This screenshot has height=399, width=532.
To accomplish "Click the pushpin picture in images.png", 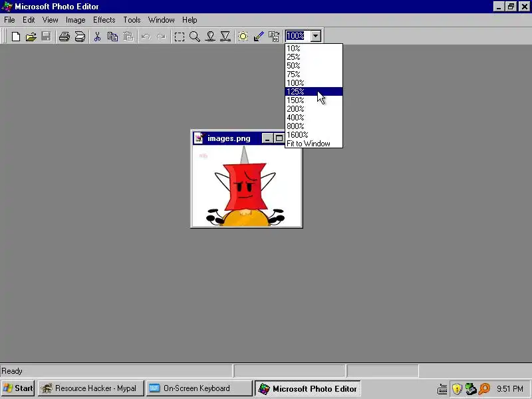I will 246,186.
